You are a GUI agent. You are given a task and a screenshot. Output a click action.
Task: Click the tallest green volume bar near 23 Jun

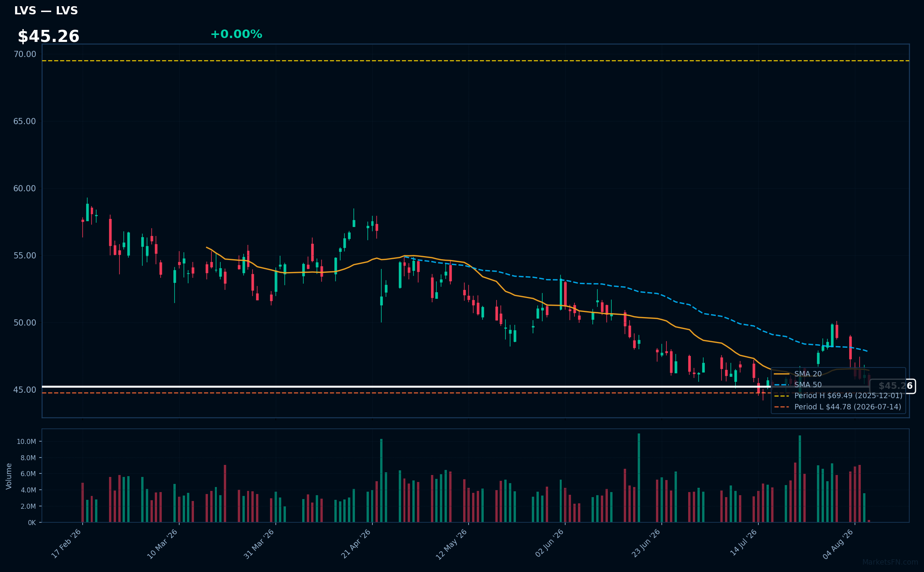click(x=639, y=478)
